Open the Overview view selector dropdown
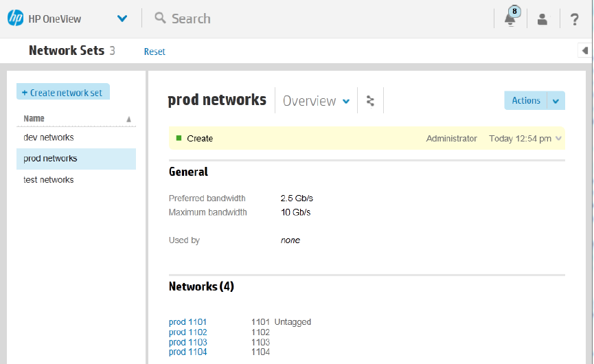The image size is (594, 364). point(316,101)
